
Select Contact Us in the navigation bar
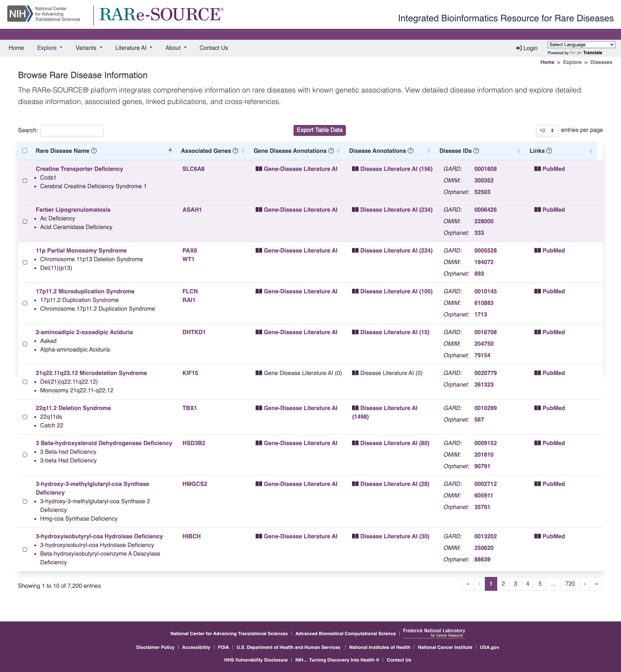pos(213,48)
